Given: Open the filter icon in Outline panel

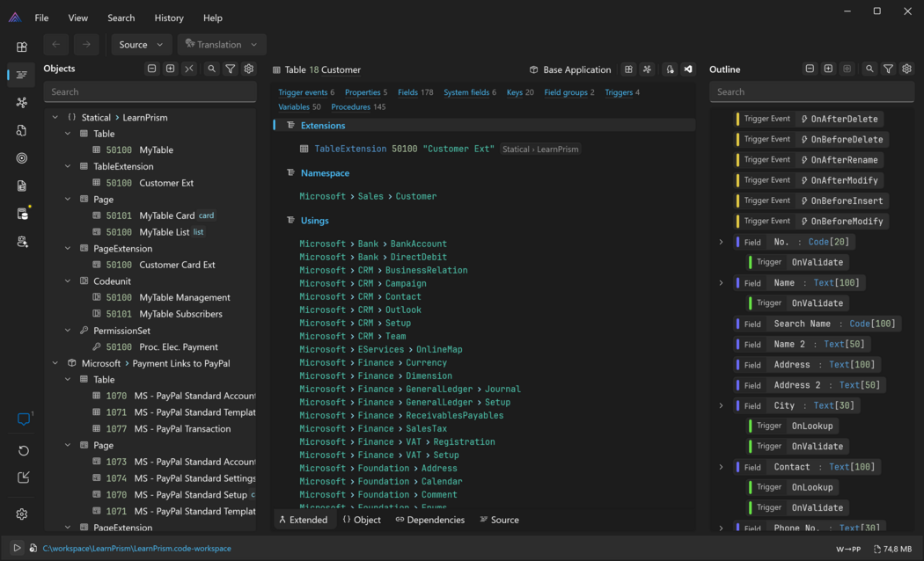Looking at the screenshot, I should coord(888,69).
